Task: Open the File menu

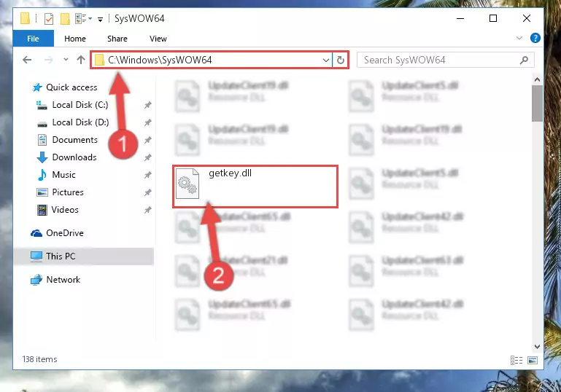Action: pos(33,39)
